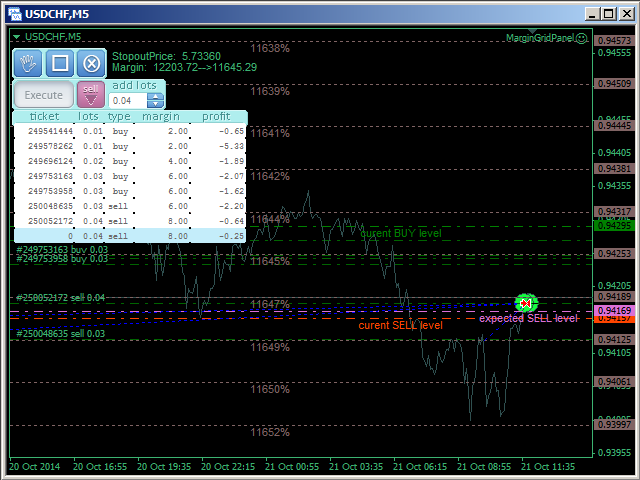
Task: Click the square minimize panel icon button
Action: tap(60, 63)
